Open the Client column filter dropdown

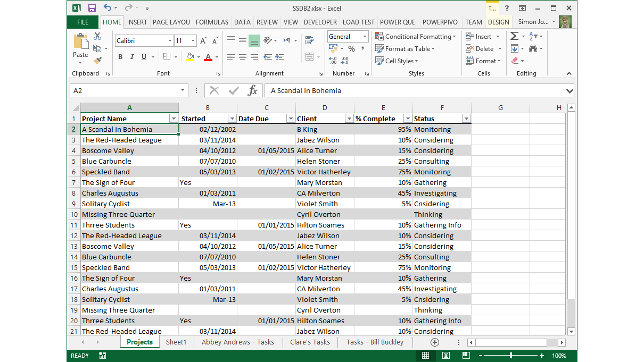[349, 118]
